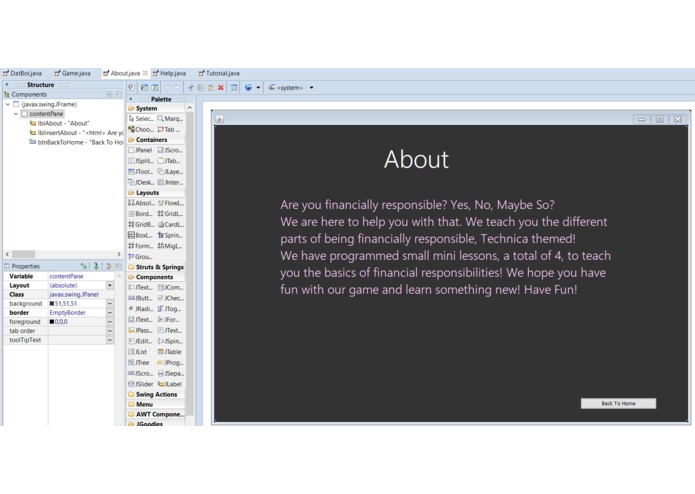Click the Back To Home button in preview
The height and width of the screenshot is (494, 695).
[618, 403]
